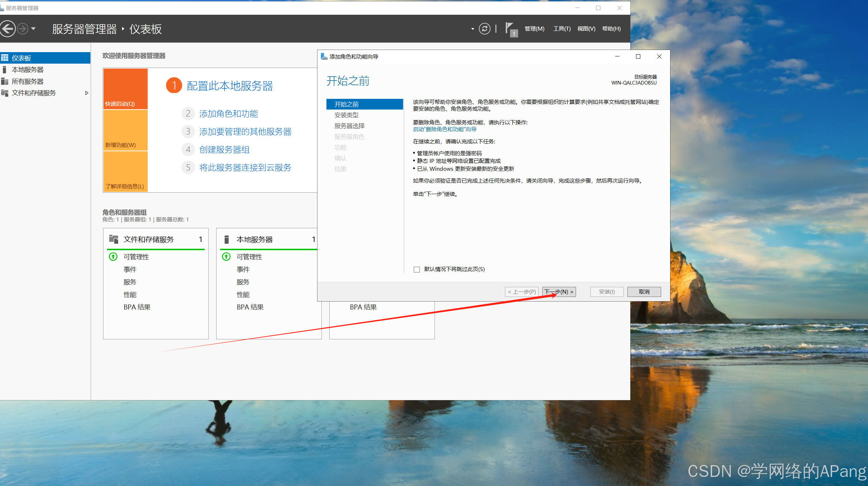Click the back navigation arrow icon
Image resolution: width=868 pixels, height=486 pixels.
coord(7,28)
